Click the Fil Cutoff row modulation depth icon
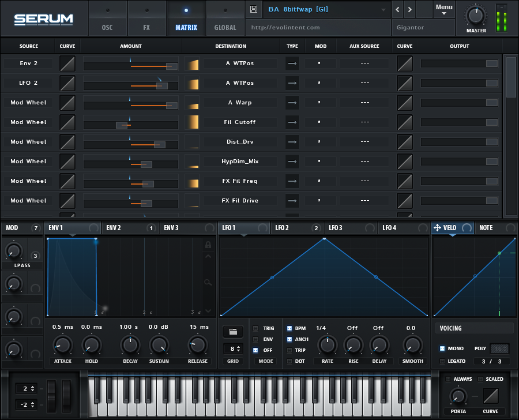The height and width of the screenshot is (420, 519). click(x=192, y=122)
